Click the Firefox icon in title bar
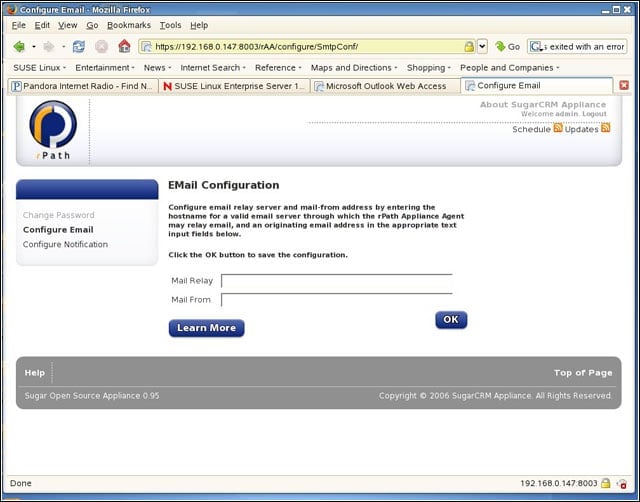The width and height of the screenshot is (640, 502). pos(11,9)
